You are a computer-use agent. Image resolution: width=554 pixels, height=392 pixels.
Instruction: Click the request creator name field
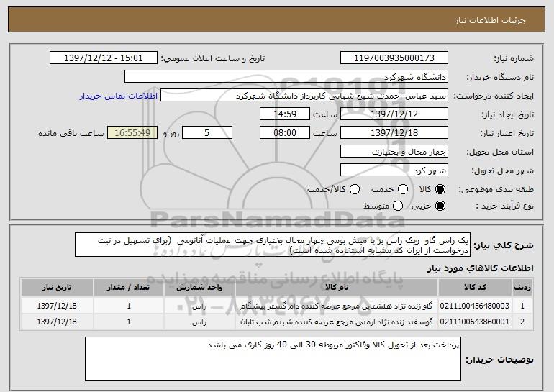(304, 96)
